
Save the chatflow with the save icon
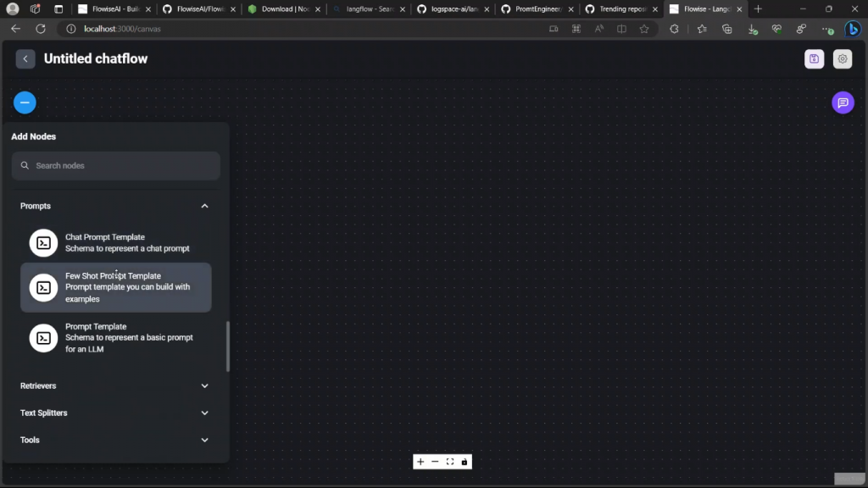[x=814, y=58]
